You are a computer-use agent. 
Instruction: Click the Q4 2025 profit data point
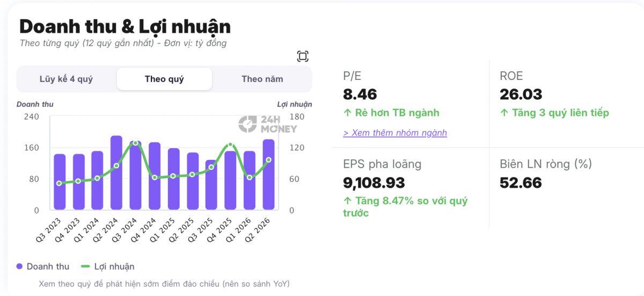click(x=230, y=145)
